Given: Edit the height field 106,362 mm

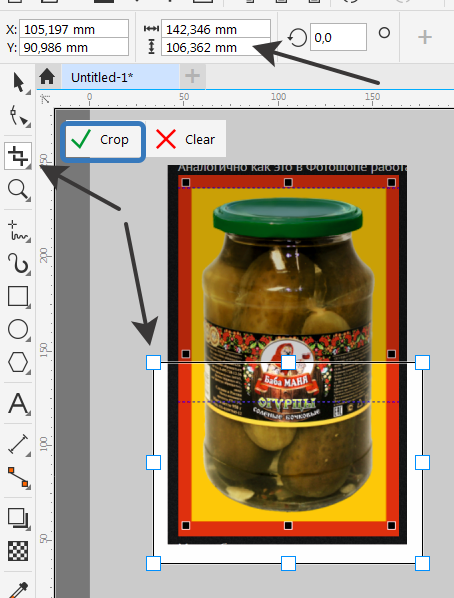Looking at the screenshot, I should (216, 47).
